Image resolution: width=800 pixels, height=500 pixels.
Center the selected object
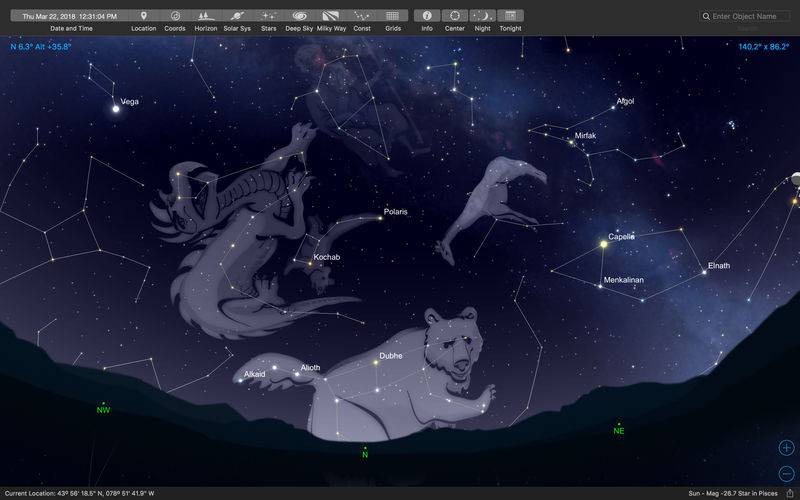[x=455, y=16]
